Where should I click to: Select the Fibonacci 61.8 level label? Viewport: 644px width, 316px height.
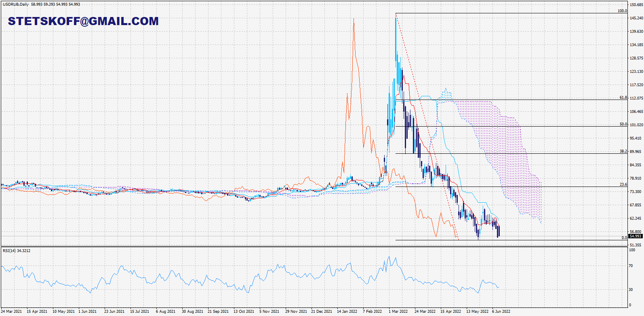(623, 98)
